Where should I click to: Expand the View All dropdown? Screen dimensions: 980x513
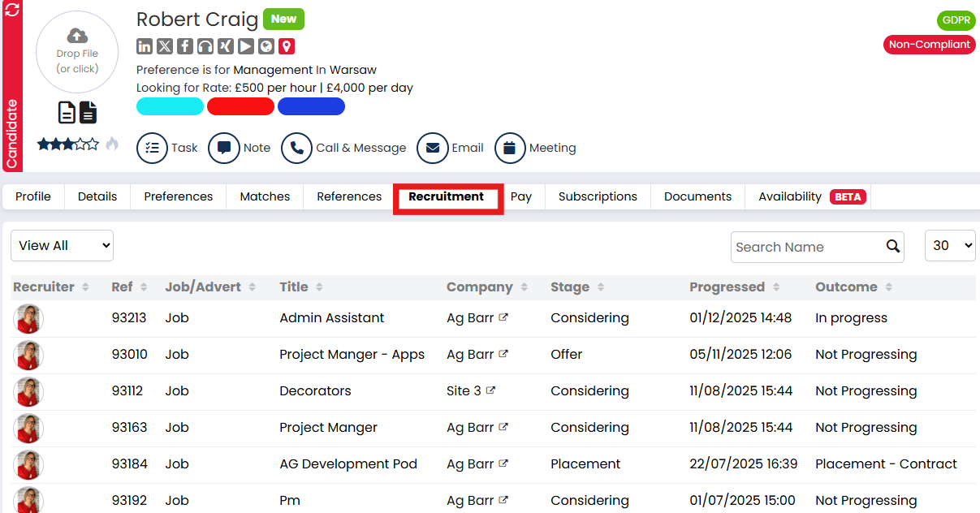(62, 246)
